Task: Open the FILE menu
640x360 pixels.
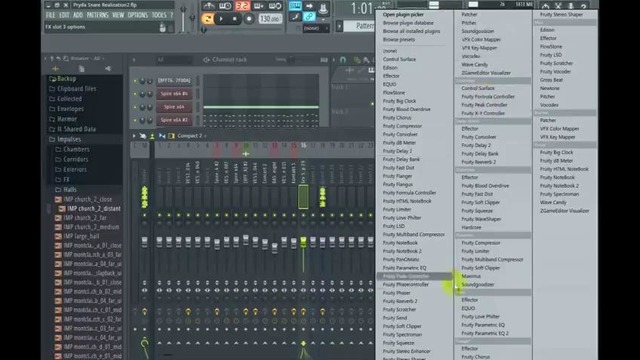Action: [50, 16]
